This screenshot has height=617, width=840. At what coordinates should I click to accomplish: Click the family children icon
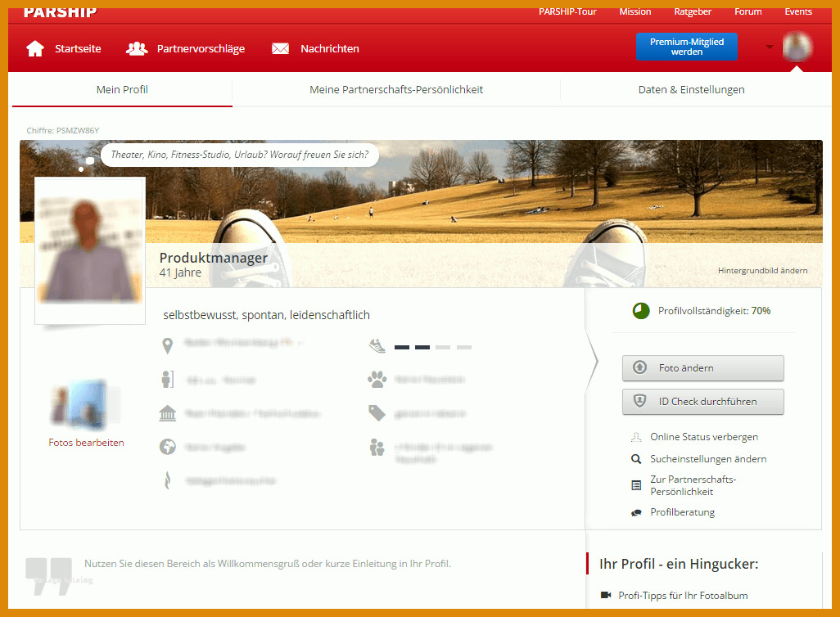[x=377, y=447]
